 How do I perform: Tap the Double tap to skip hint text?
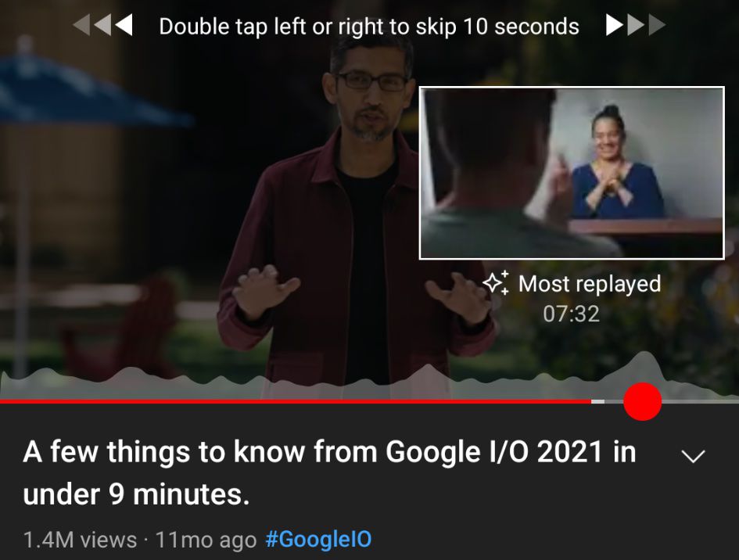369,27
